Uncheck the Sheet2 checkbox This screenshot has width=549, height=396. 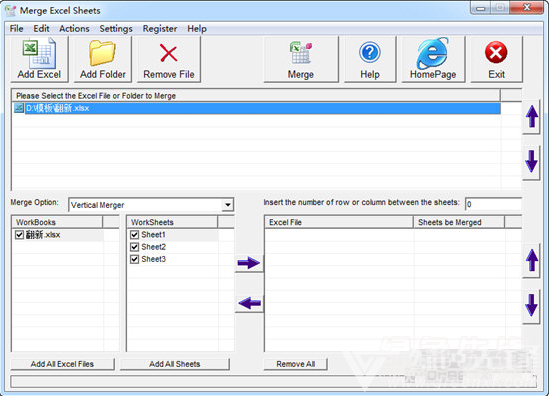pyautogui.click(x=134, y=247)
